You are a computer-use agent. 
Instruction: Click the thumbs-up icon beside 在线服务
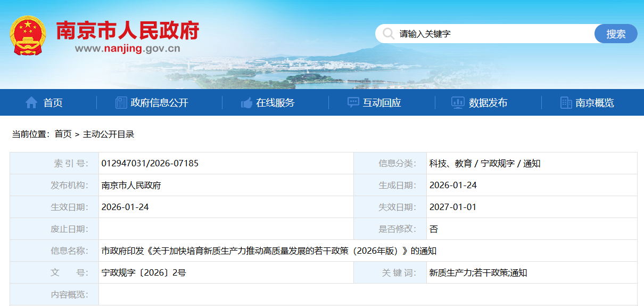pos(246,103)
